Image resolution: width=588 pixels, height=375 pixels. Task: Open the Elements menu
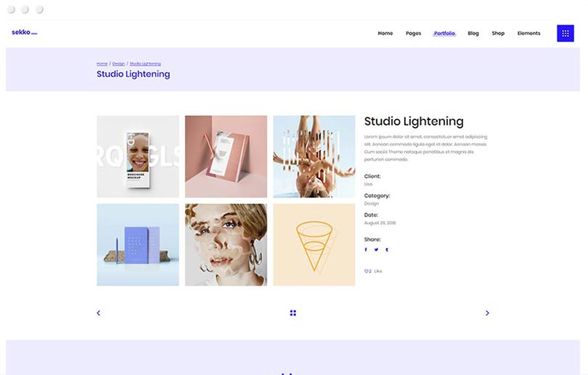[x=528, y=33]
